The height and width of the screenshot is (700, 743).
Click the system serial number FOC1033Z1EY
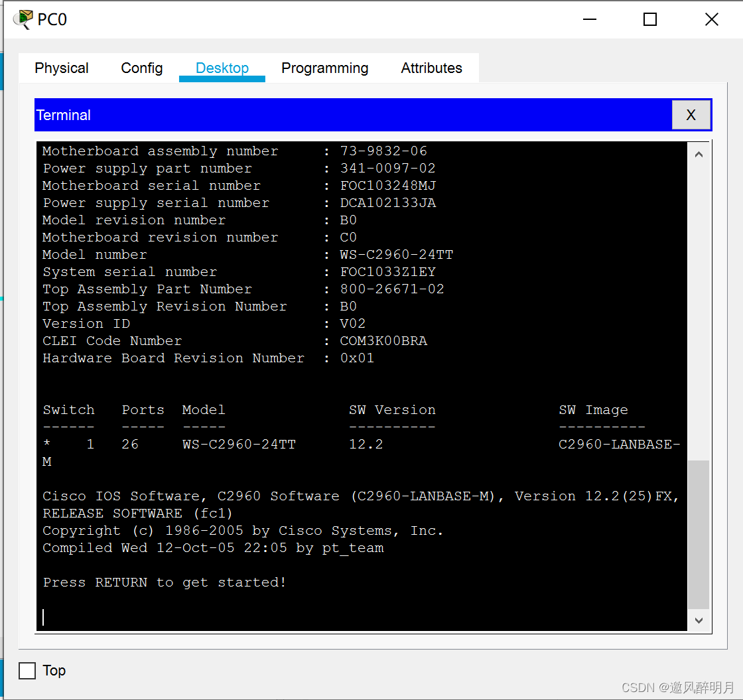(x=387, y=272)
